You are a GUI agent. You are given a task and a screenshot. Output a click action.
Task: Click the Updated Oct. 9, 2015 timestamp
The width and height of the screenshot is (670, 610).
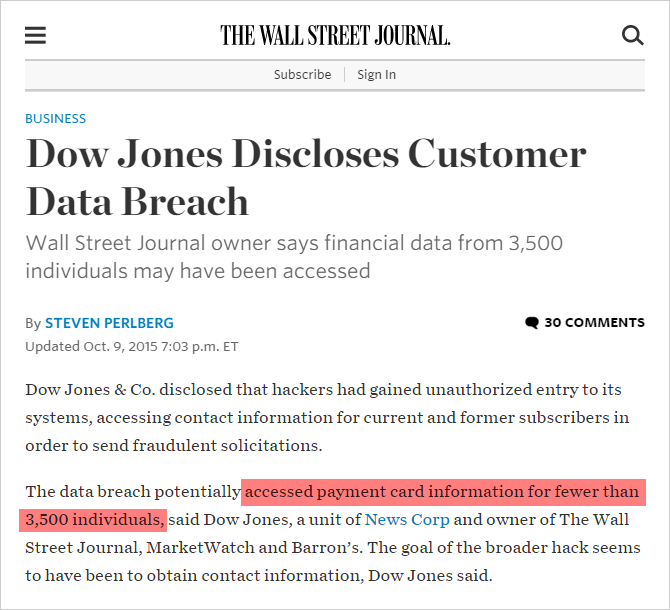[132, 346]
